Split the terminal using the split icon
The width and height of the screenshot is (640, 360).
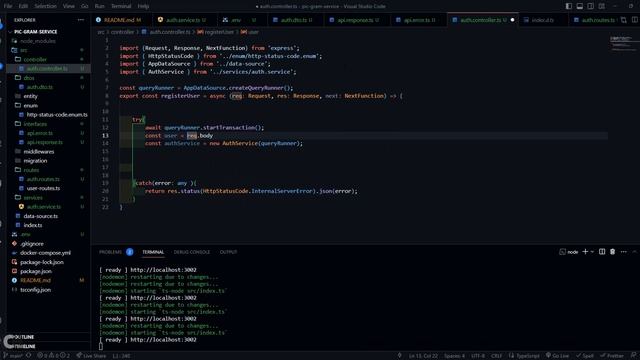(602, 252)
